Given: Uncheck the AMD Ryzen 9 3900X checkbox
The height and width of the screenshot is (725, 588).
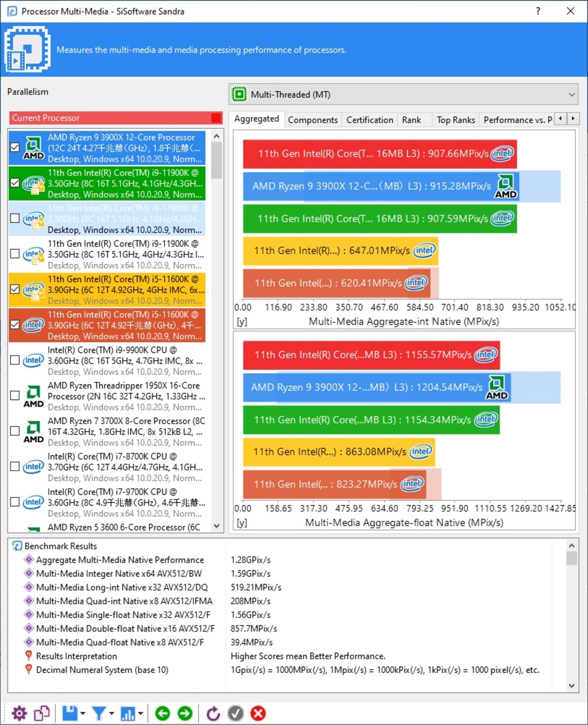Looking at the screenshot, I should [x=15, y=147].
